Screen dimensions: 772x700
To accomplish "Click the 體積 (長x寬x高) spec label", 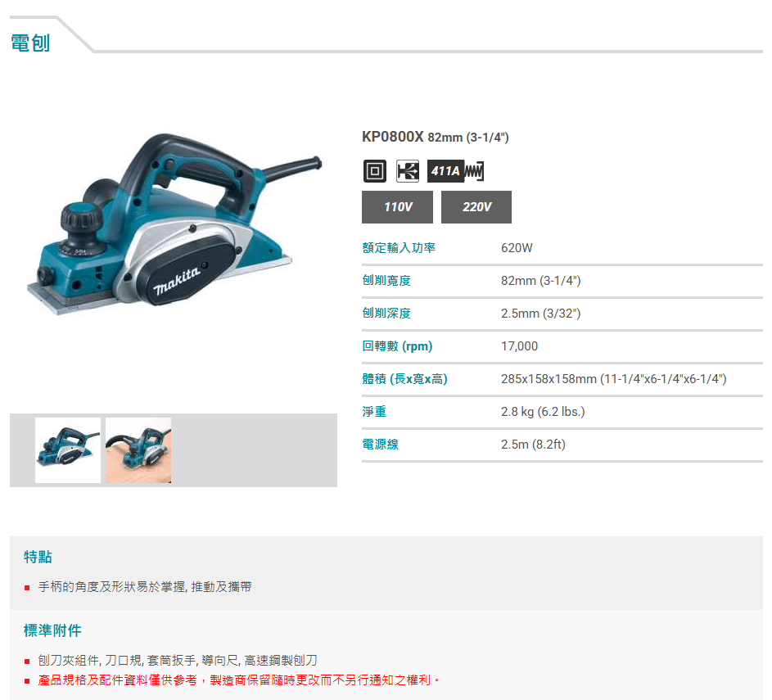I will point(404,379).
